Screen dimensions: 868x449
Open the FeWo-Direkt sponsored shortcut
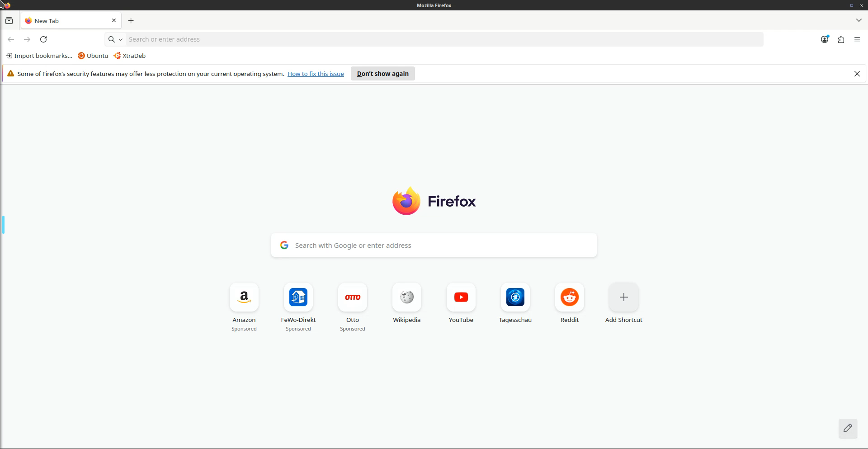coord(298,297)
